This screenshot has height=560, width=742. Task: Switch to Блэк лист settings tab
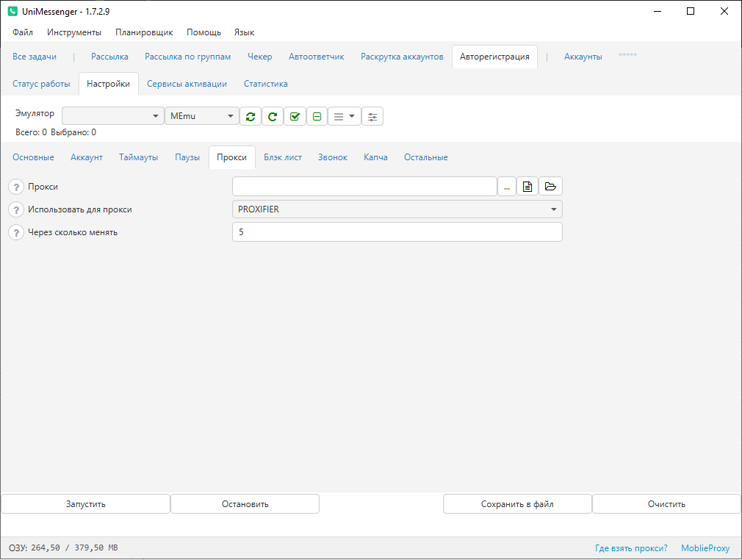coord(283,157)
